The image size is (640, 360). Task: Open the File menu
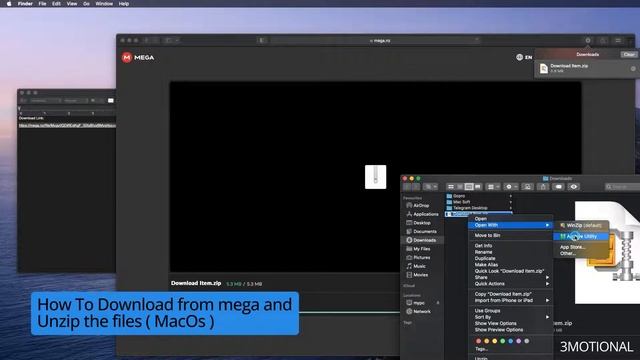click(42, 4)
